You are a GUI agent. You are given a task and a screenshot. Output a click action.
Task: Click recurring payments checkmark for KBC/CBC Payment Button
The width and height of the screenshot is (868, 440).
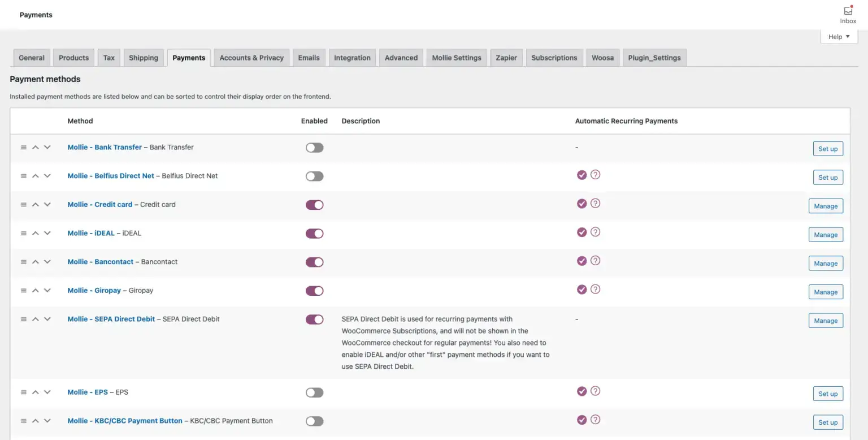click(x=581, y=420)
